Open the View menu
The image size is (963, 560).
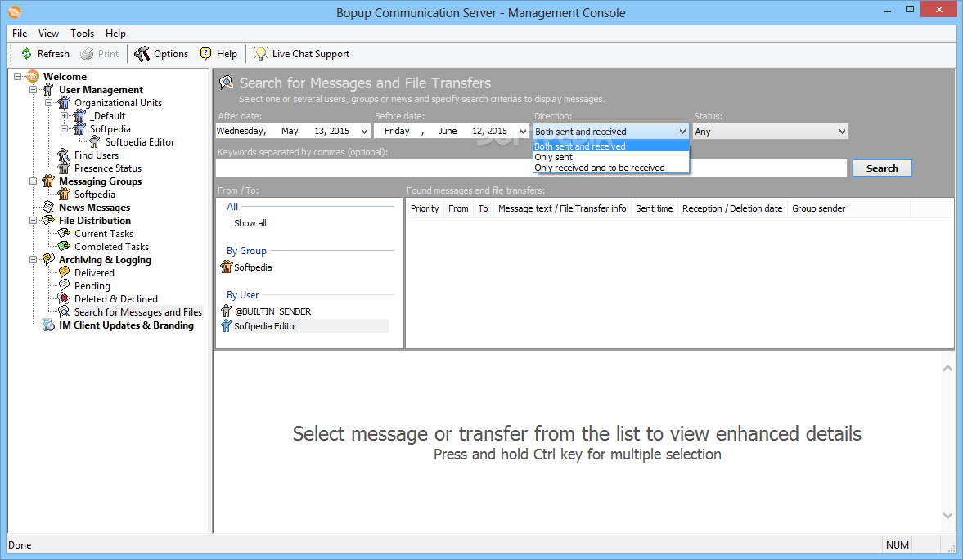tap(48, 34)
